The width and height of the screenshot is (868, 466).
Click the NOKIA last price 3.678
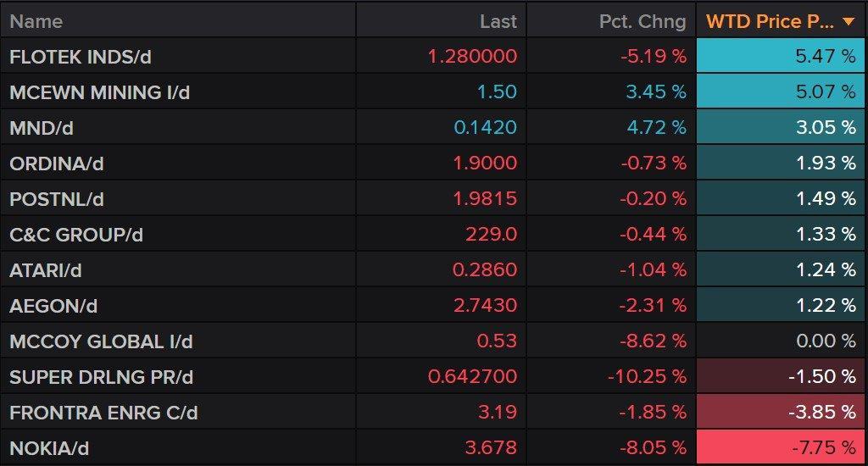coord(490,449)
